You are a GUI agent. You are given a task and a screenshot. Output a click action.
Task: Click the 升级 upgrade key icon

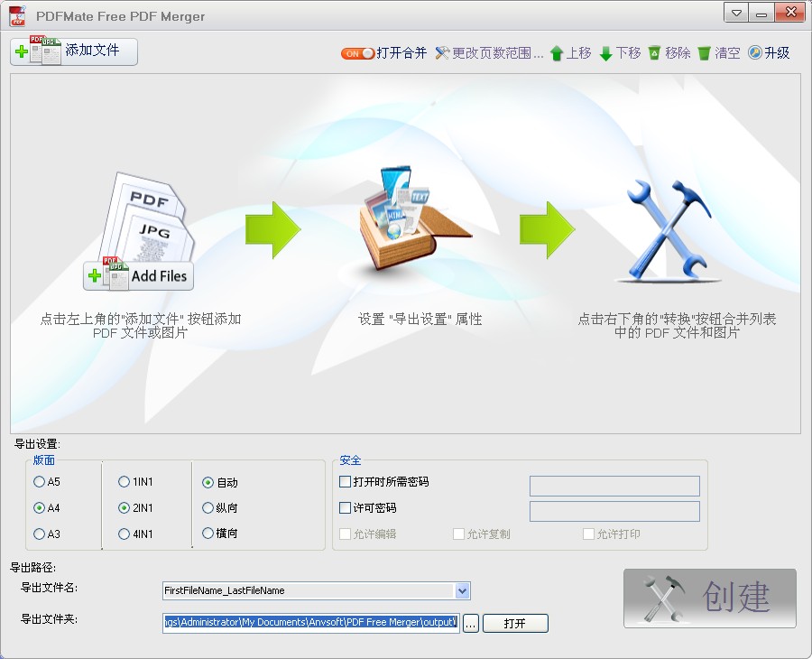(755, 53)
